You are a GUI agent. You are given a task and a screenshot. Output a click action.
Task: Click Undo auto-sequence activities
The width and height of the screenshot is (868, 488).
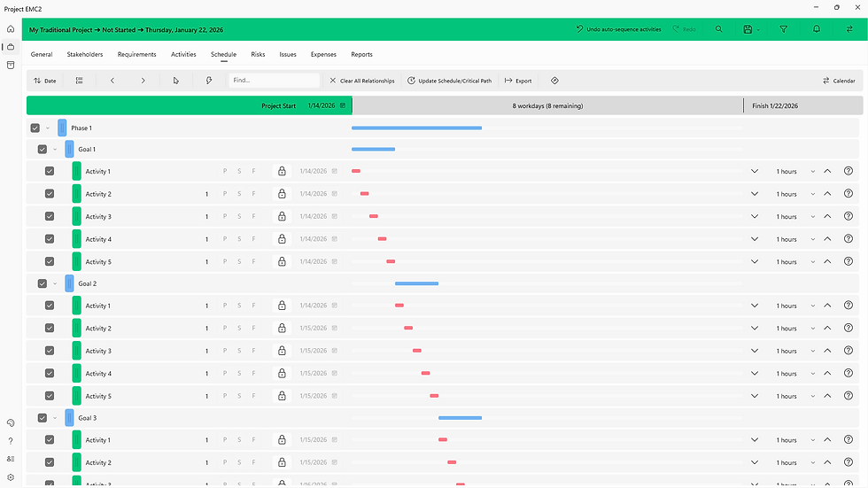tap(618, 29)
